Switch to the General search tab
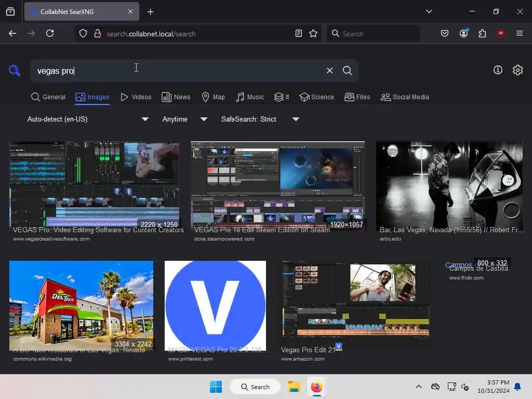 [48, 97]
